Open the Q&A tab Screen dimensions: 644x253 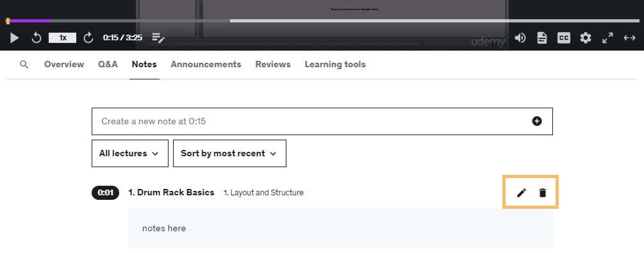click(x=108, y=65)
